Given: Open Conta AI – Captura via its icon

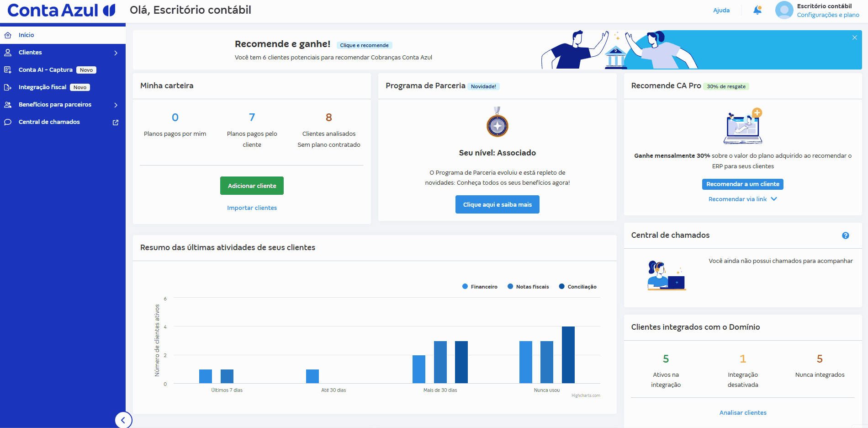Looking at the screenshot, I should pos(8,70).
